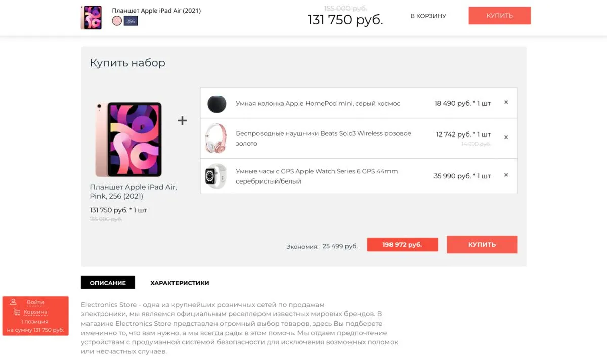
Task: Switch to the ХАРАКТЕРИСТИКИ tab
Action: (x=180, y=283)
